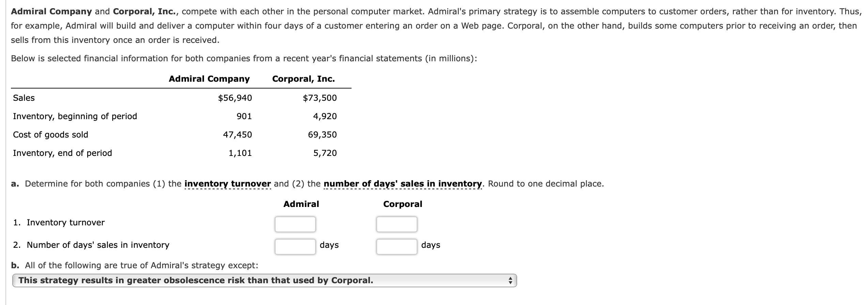Click the 'Cost of goods sold' row label

(x=50, y=135)
